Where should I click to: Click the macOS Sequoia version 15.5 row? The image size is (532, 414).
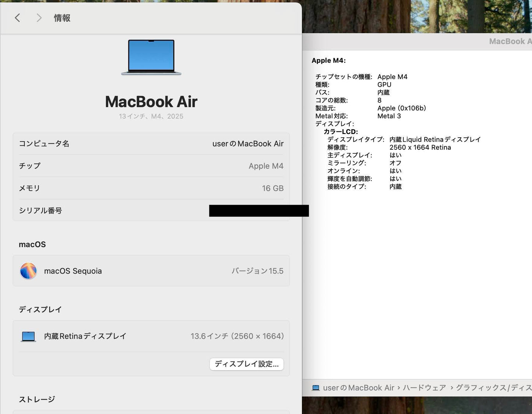(151, 271)
